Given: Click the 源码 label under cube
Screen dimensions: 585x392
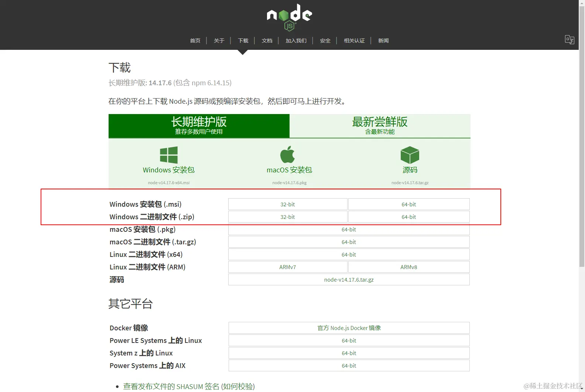Looking at the screenshot, I should (x=410, y=170).
